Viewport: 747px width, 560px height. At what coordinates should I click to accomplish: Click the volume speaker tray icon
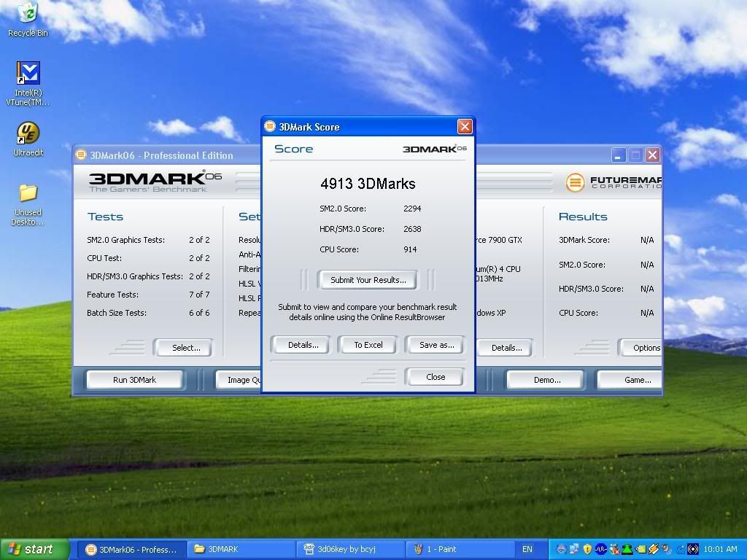click(x=667, y=549)
